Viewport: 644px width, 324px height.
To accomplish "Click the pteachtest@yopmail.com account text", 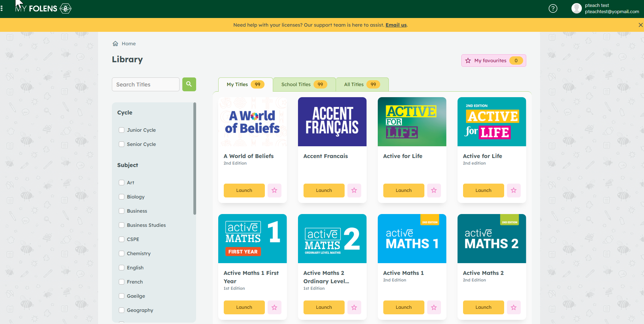I will 612,12.
